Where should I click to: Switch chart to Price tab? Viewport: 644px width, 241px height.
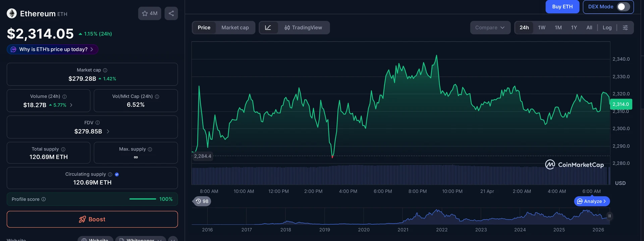tap(204, 27)
